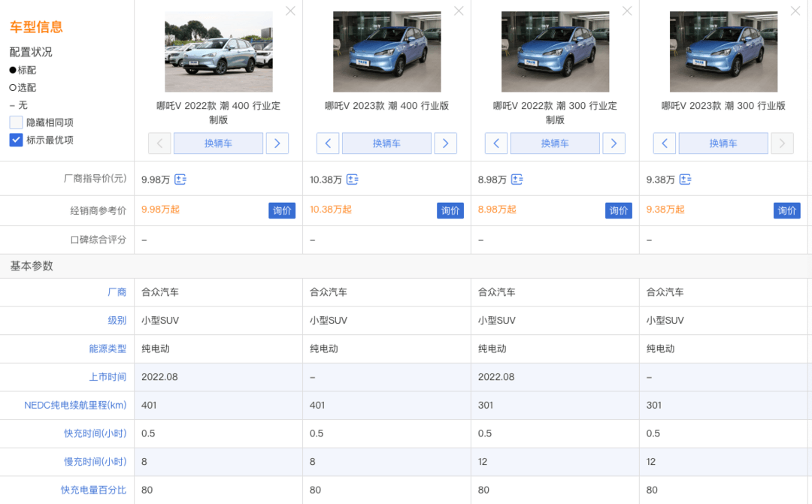Click 换辆车 under 2023款 潮 400 行业版
Image resolution: width=812 pixels, height=504 pixels.
tap(387, 143)
